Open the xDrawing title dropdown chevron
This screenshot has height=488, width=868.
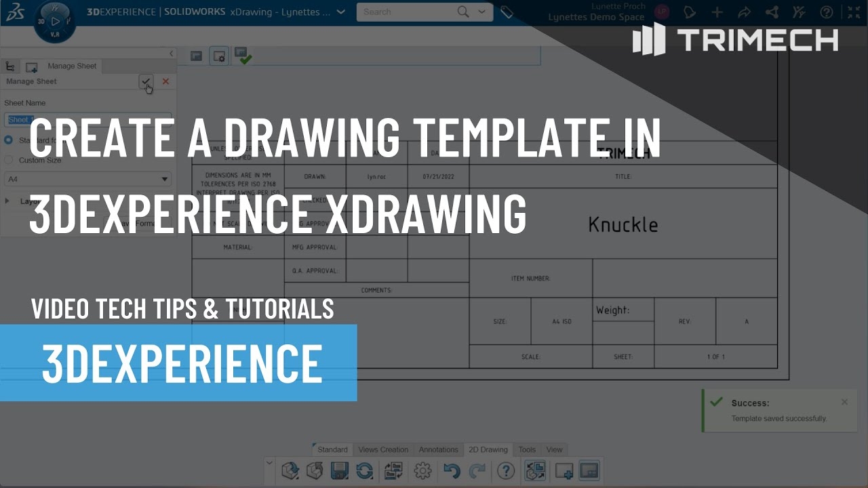point(340,12)
